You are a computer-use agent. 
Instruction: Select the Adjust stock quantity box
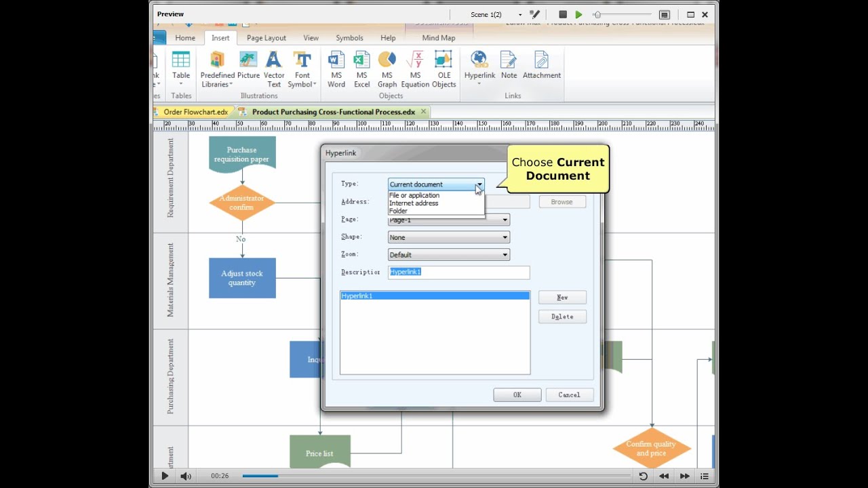pyautogui.click(x=242, y=278)
